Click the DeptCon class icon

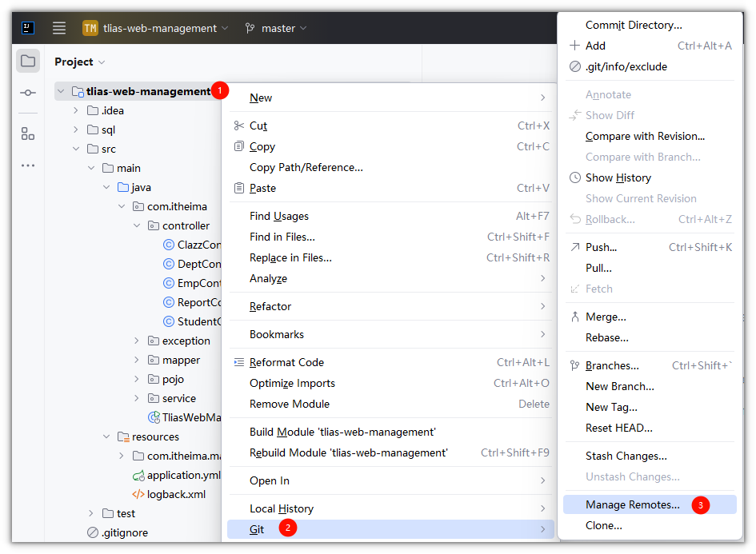coord(168,264)
